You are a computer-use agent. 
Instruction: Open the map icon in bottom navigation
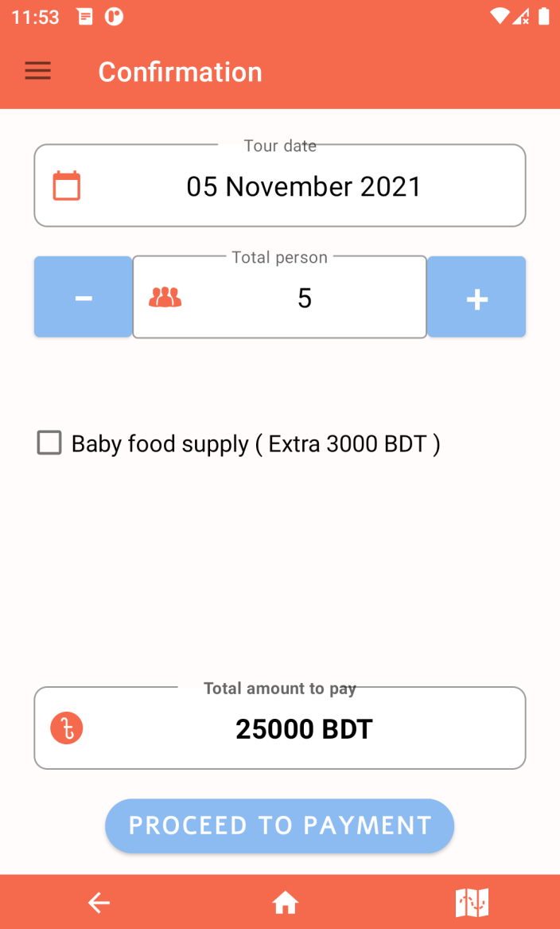pyautogui.click(x=472, y=902)
